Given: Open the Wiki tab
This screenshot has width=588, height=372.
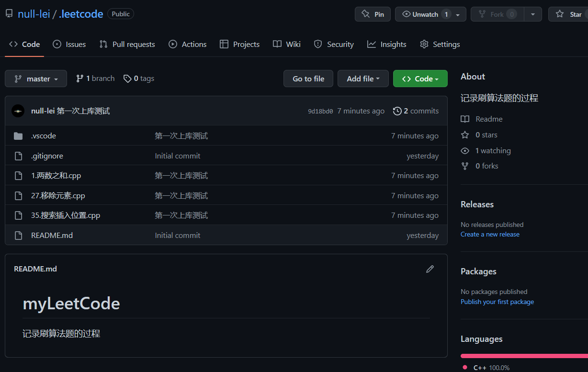Looking at the screenshot, I should [287, 44].
